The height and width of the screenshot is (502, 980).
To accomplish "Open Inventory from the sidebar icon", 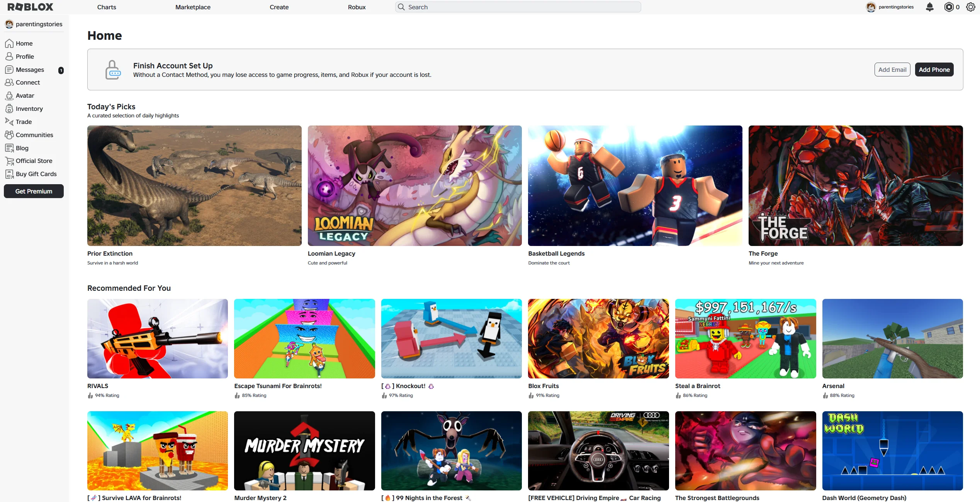I will pos(9,109).
